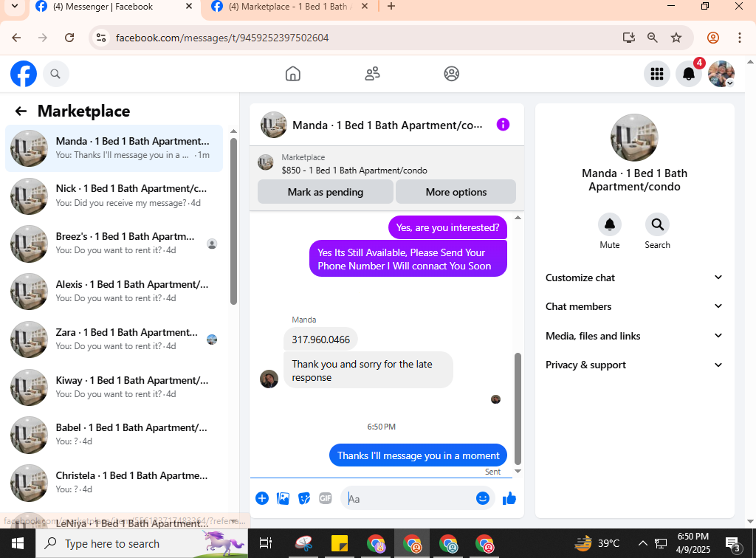Open the Sticky Notes taskbar app
This screenshot has height=558, width=756.
pyautogui.click(x=340, y=543)
